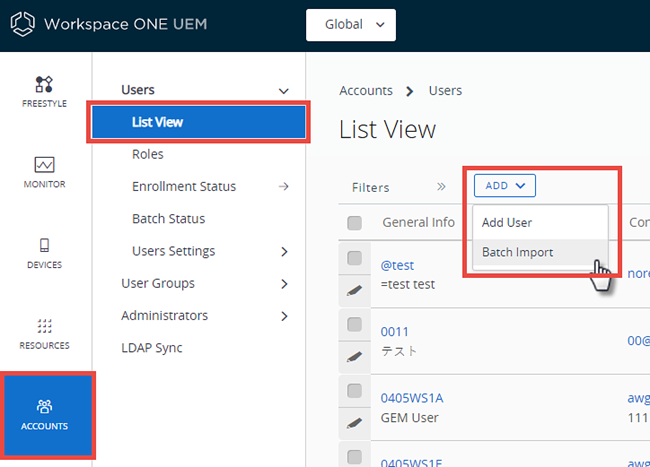Expand User Groups submenu chevron
650x467 pixels.
[x=284, y=284]
